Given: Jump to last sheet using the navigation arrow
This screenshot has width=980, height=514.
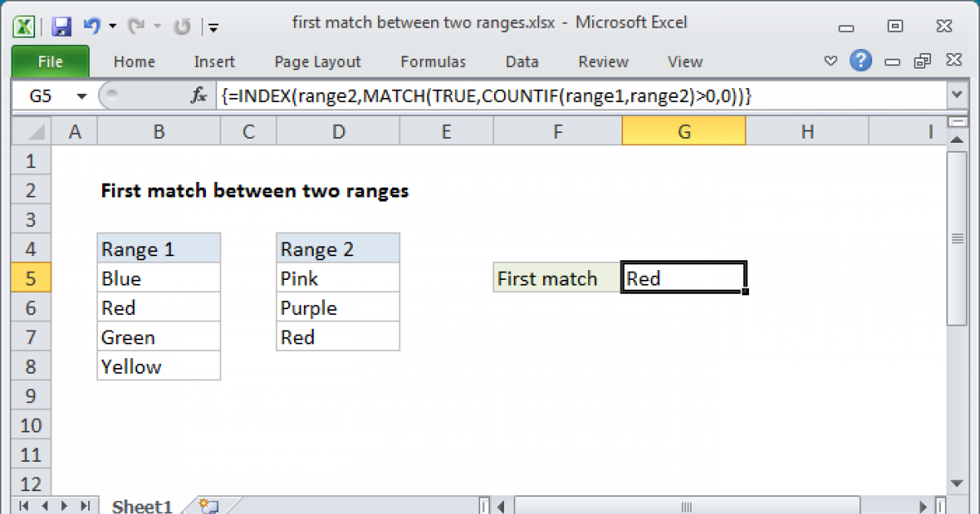Looking at the screenshot, I should [x=85, y=506].
